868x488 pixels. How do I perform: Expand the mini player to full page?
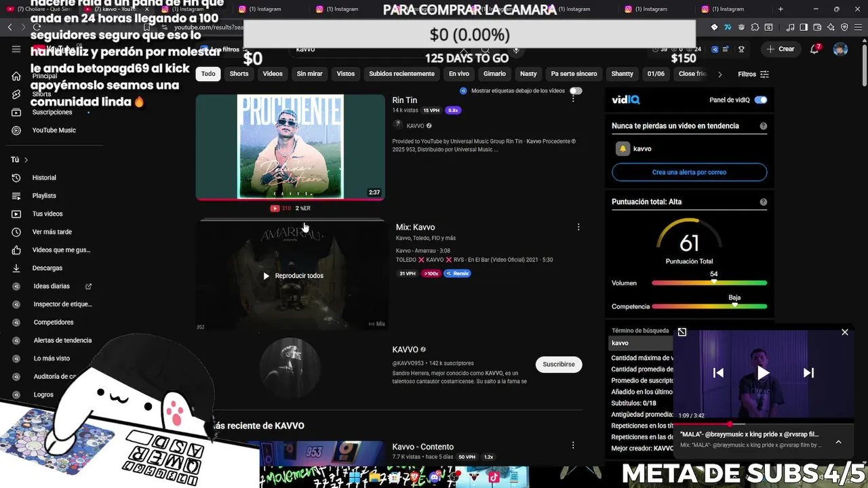pyautogui.click(x=682, y=332)
